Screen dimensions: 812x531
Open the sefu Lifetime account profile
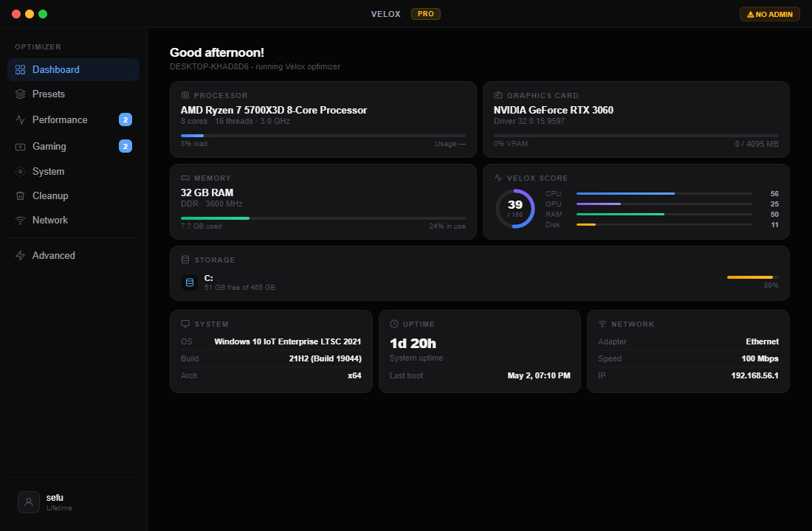click(x=74, y=502)
